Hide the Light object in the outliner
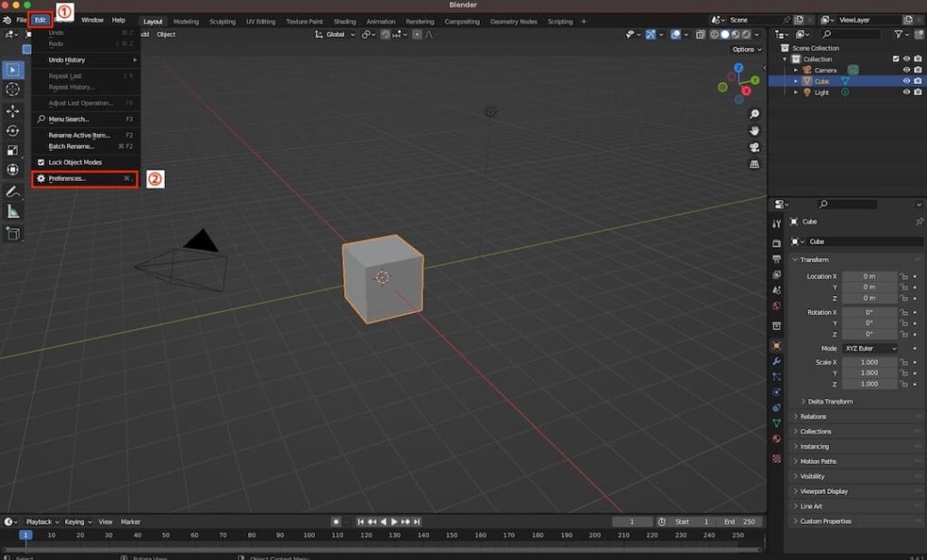 [906, 92]
